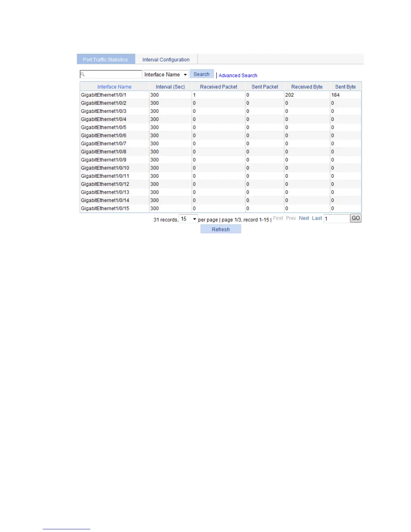Select row GigabitEthernet1/0/6
411x532 pixels.
point(221,135)
